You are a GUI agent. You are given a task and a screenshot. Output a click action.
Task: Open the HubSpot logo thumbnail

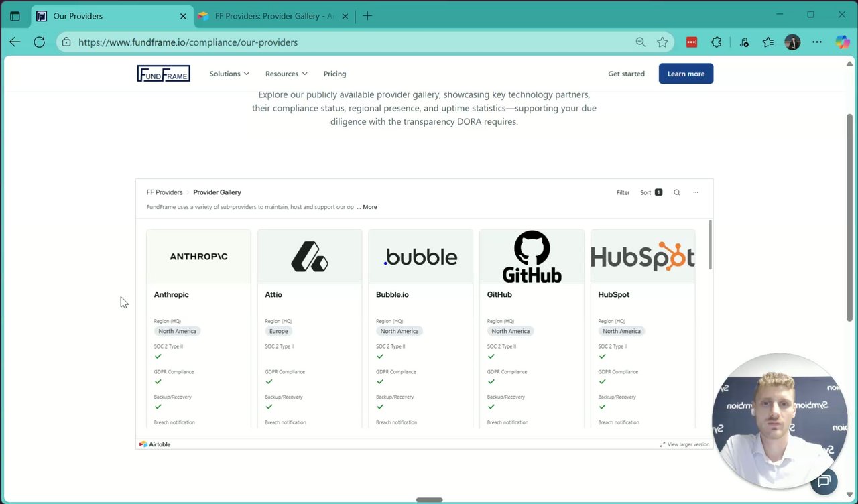[643, 256]
